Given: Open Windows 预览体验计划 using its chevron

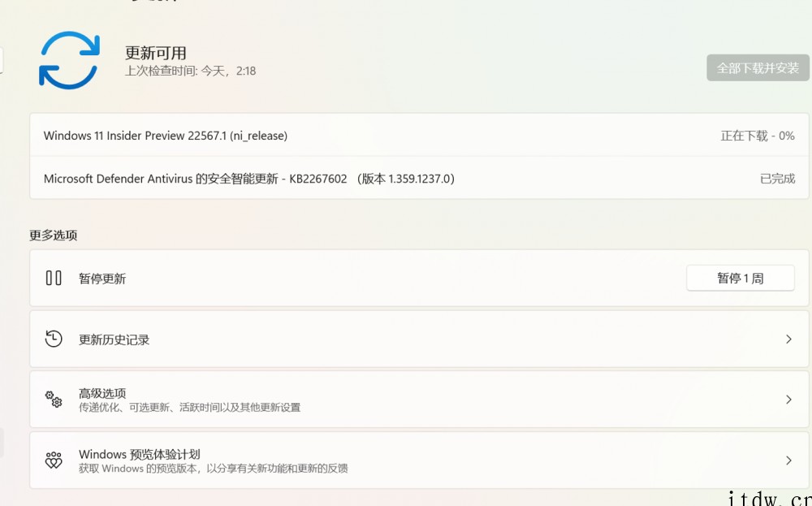Looking at the screenshot, I should [788, 461].
